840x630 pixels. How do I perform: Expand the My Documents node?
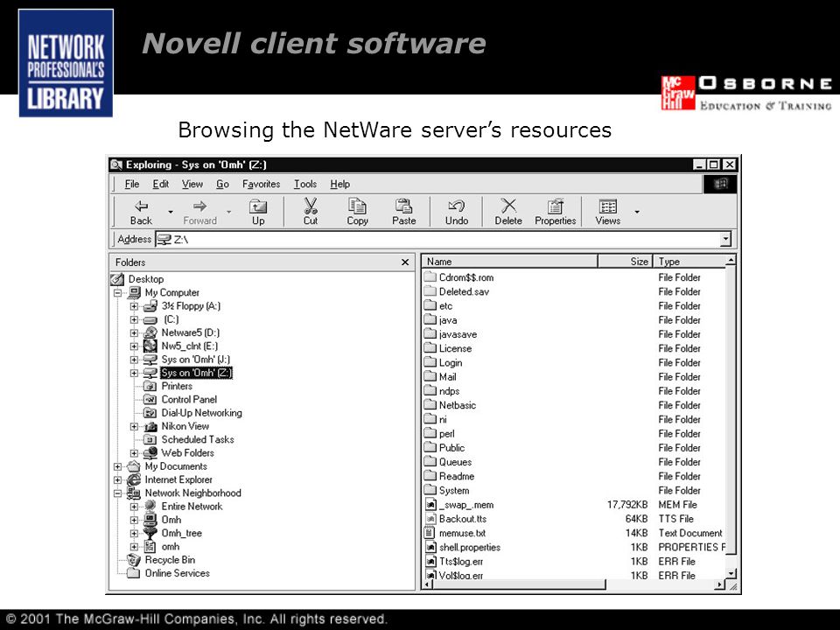pos(118,466)
